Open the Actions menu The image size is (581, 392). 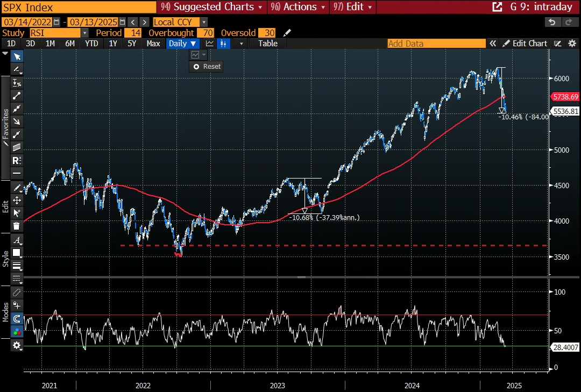[x=298, y=6]
